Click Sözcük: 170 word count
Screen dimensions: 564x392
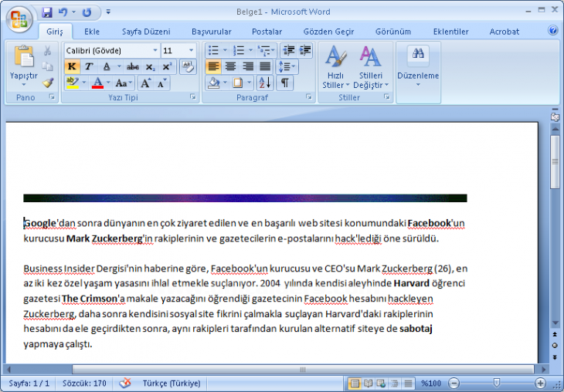click(84, 384)
